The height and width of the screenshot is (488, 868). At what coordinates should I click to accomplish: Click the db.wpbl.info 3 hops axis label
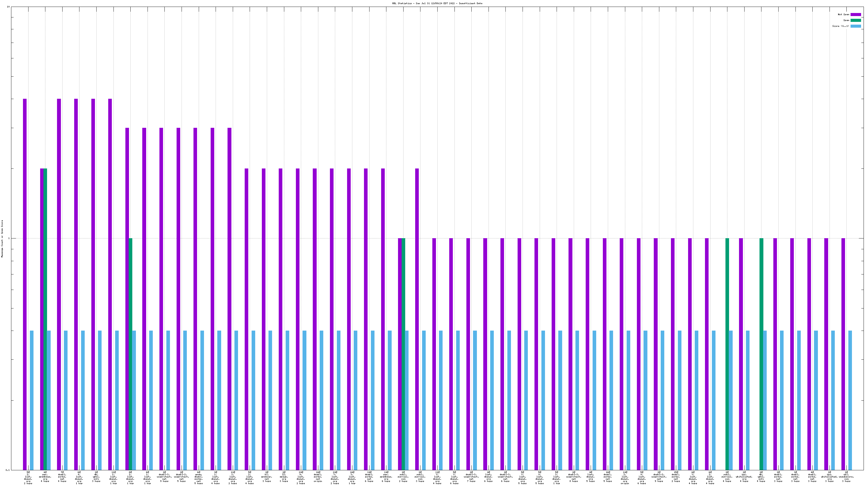(x=96, y=477)
